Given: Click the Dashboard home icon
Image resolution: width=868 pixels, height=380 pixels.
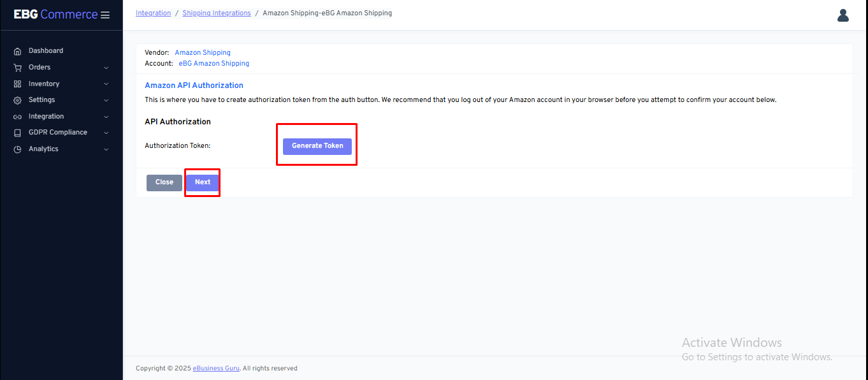Looking at the screenshot, I should pos(17,51).
